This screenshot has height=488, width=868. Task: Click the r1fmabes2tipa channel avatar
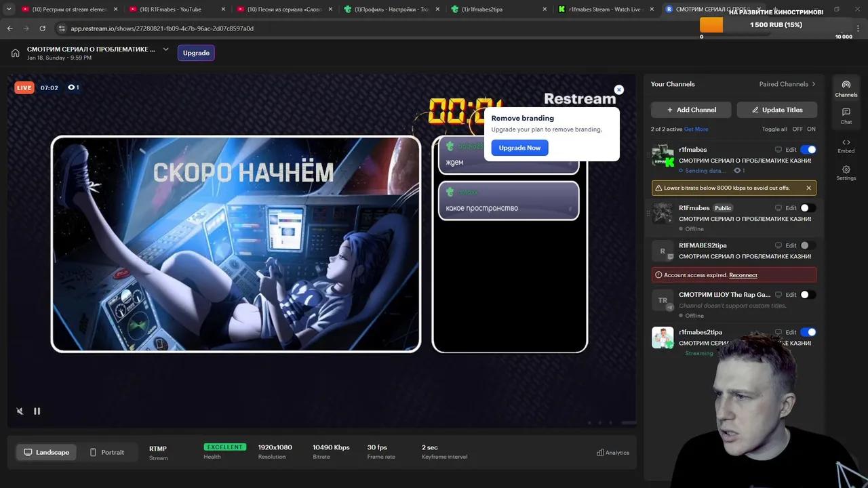[663, 338]
